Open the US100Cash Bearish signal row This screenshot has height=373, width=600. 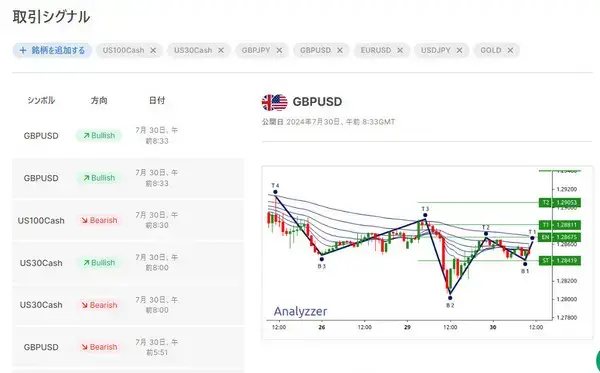(x=128, y=220)
